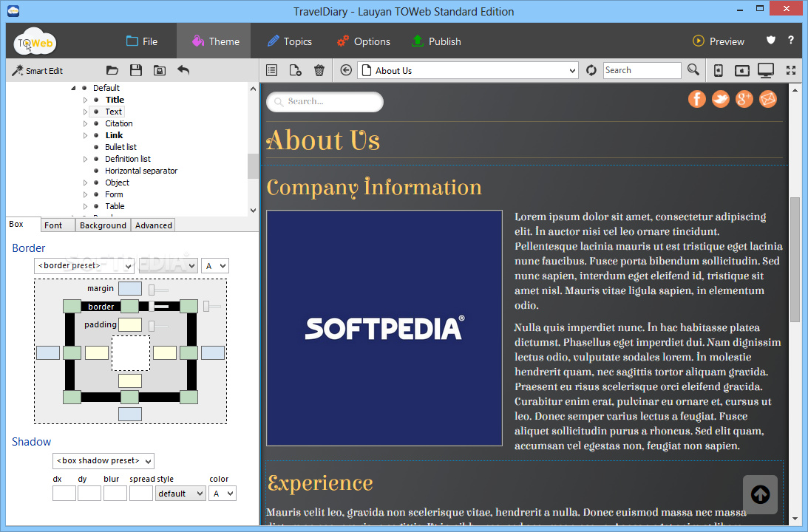
Task: Click the shadow blur input field
Action: 115,494
